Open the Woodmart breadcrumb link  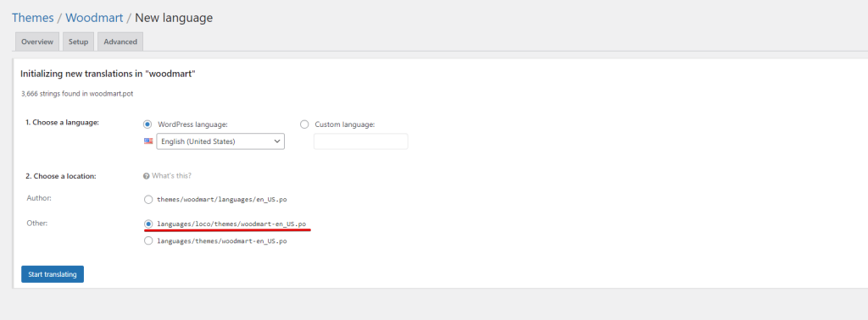pyautogui.click(x=94, y=18)
